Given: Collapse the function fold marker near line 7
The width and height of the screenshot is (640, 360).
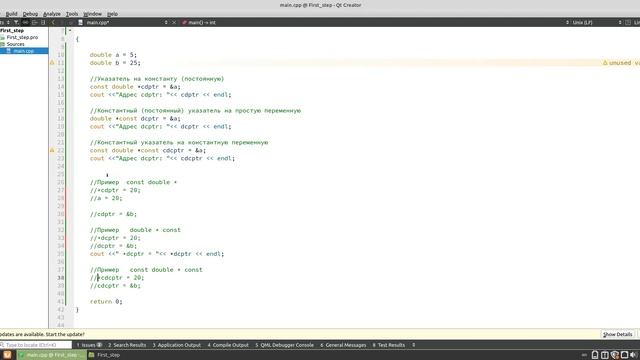Looking at the screenshot, I should click(x=70, y=31).
